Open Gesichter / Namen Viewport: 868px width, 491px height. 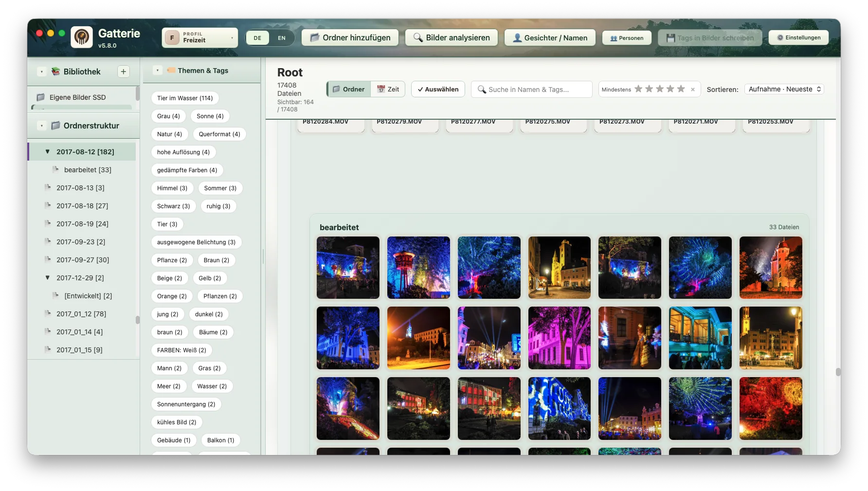(x=550, y=37)
